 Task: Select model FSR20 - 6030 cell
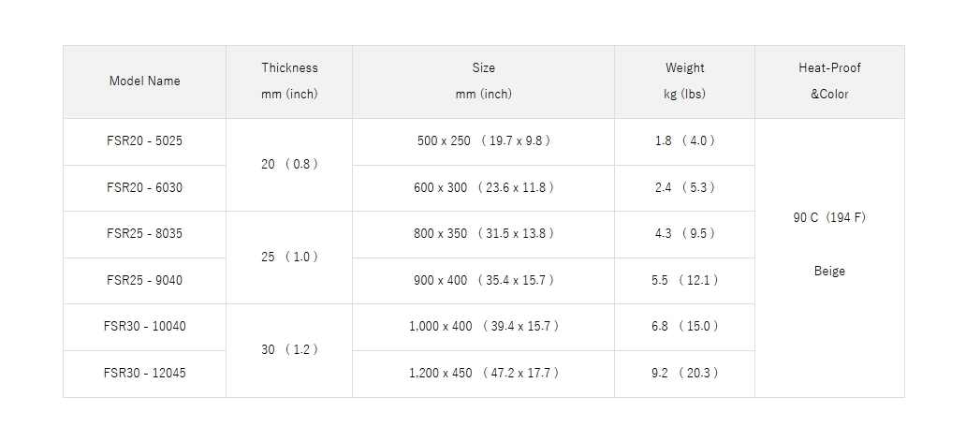tap(144, 188)
